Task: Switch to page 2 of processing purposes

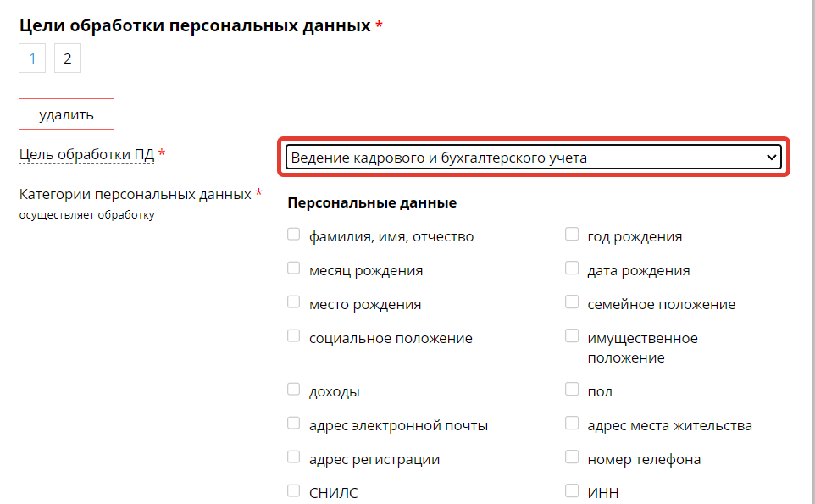Action: (67, 58)
